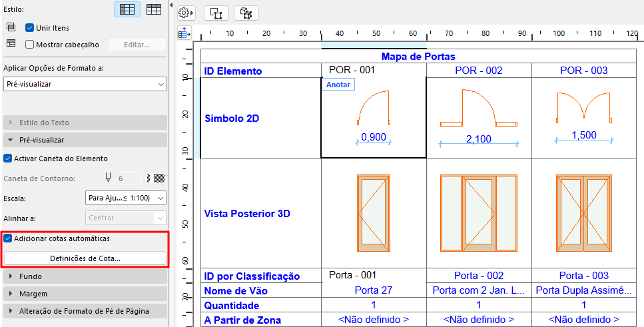Click the ID Elemento row header
The image size is (644, 327).
point(261,70)
